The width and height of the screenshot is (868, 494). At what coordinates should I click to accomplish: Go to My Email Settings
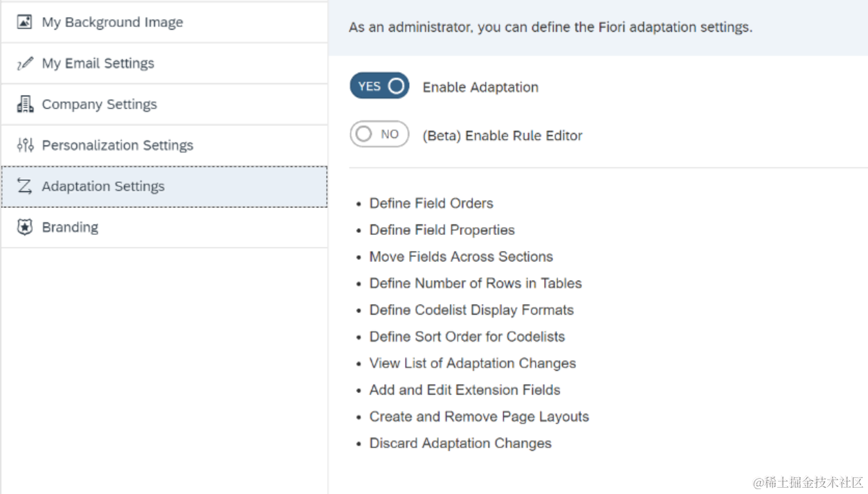point(98,64)
